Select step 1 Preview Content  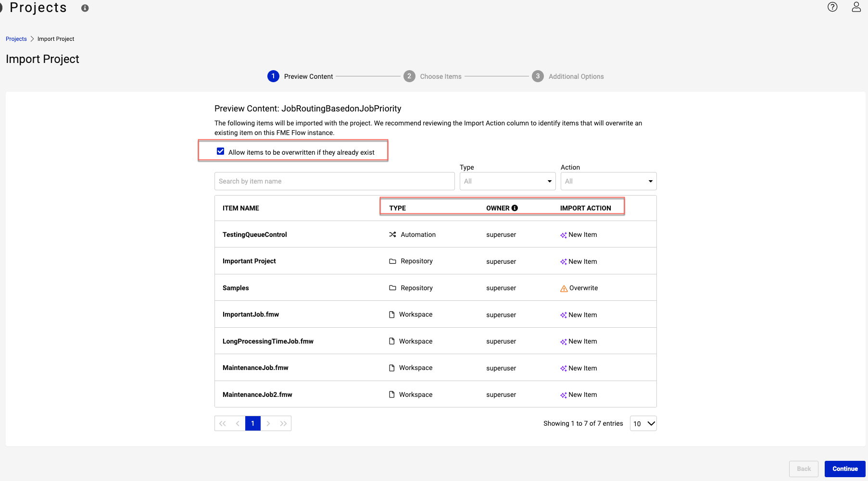(300, 76)
